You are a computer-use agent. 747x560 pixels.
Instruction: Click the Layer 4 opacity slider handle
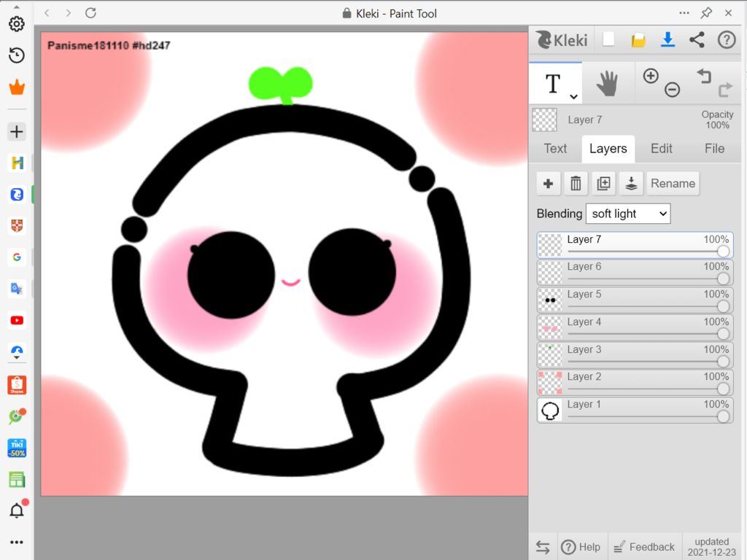[x=723, y=334]
